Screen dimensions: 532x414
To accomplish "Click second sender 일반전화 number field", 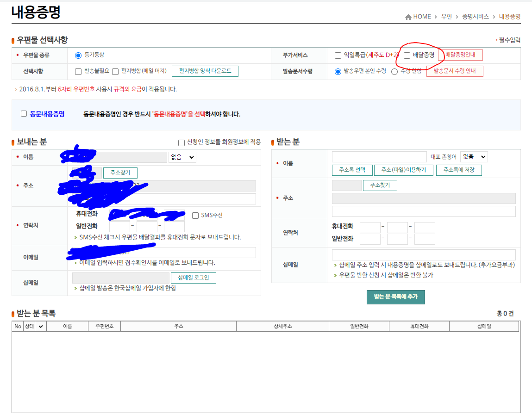I will pos(147,227).
